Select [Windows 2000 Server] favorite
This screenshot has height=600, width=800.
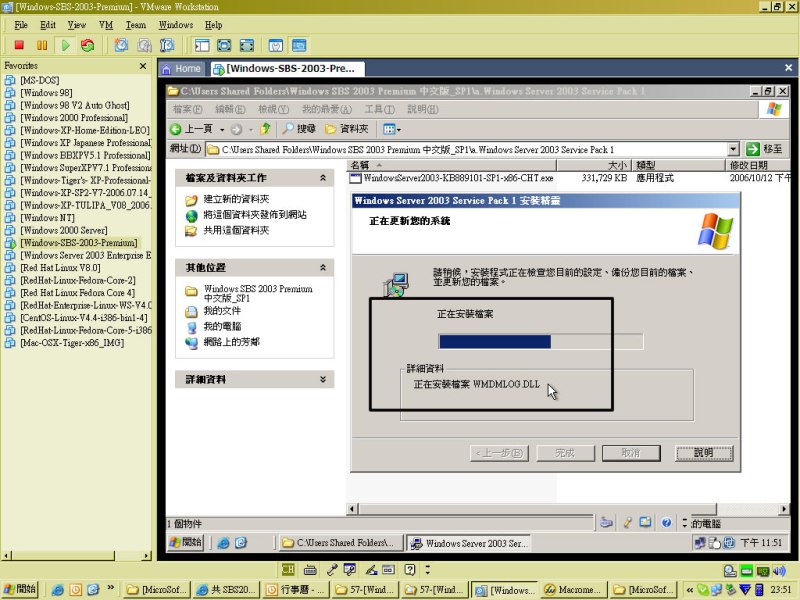[64, 230]
